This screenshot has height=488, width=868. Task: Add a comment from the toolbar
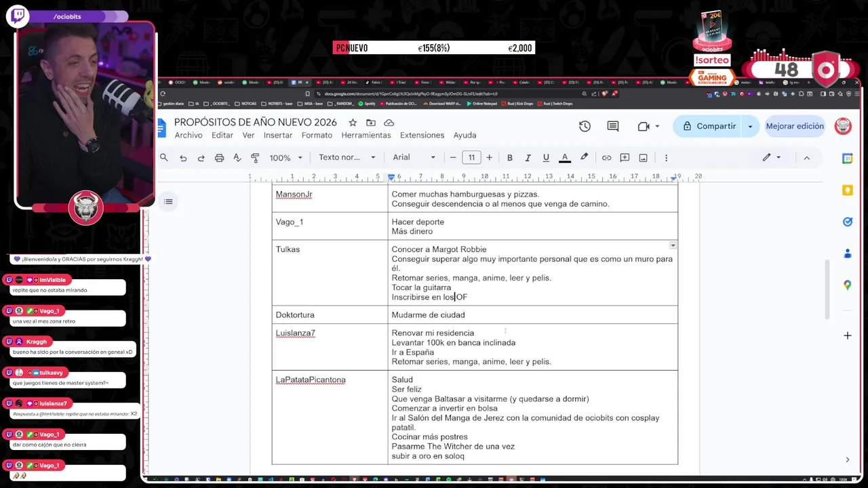pyautogui.click(x=625, y=157)
